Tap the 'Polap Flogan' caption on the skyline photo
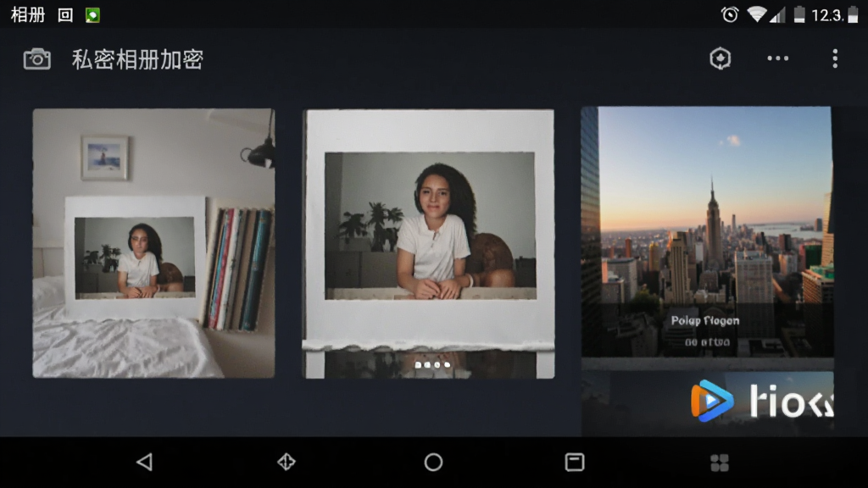This screenshot has height=488, width=868. (704, 320)
